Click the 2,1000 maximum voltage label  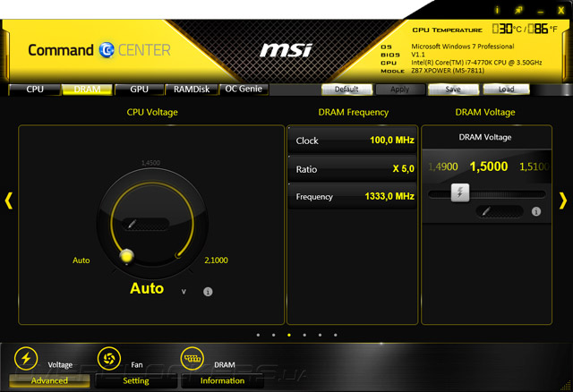(x=216, y=260)
